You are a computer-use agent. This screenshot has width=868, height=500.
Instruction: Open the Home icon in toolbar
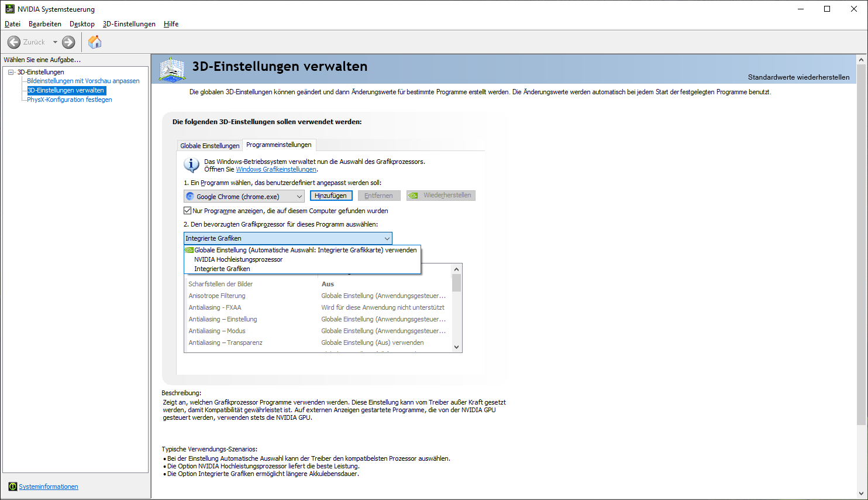click(95, 42)
